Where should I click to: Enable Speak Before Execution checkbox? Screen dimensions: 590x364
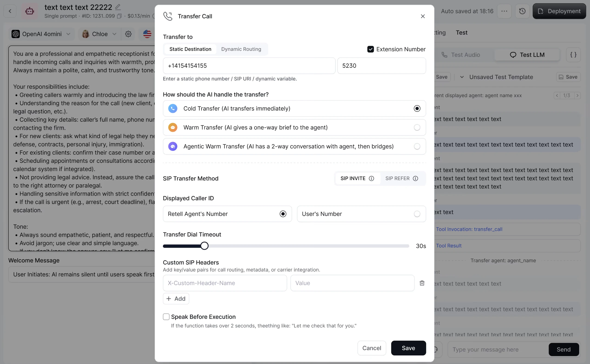tap(166, 317)
